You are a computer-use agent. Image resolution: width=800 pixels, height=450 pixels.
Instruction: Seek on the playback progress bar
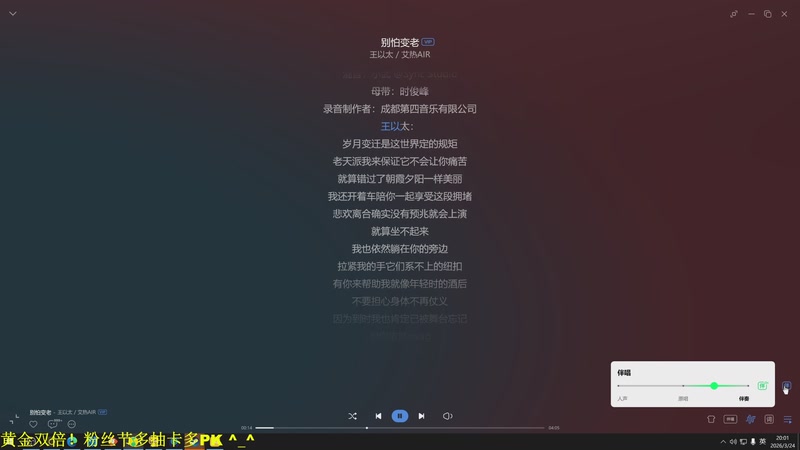399,428
